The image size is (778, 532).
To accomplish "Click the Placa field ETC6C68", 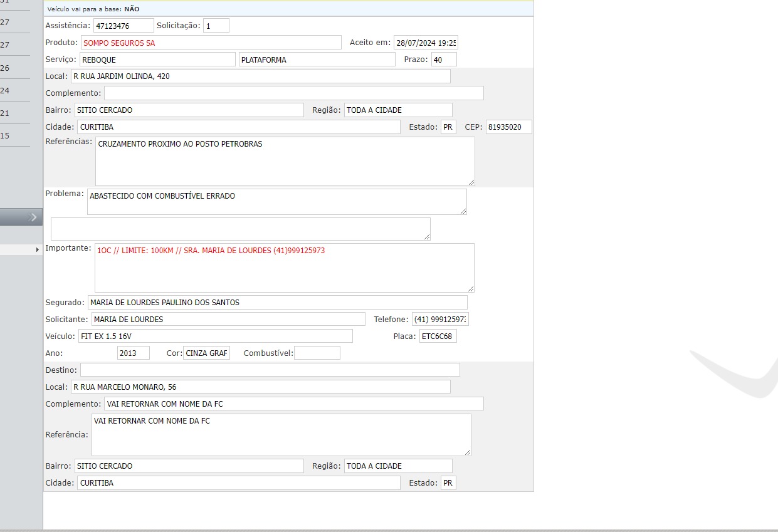I will [438, 336].
